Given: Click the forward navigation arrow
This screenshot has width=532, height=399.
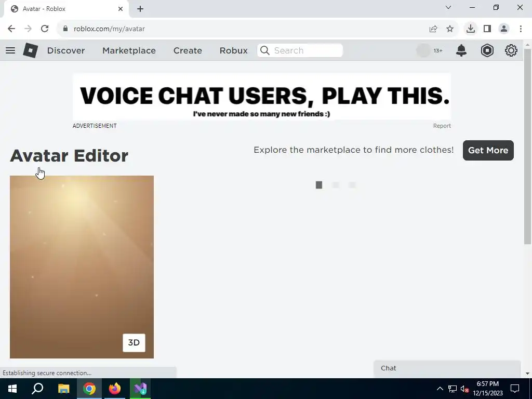Looking at the screenshot, I should click(x=28, y=29).
